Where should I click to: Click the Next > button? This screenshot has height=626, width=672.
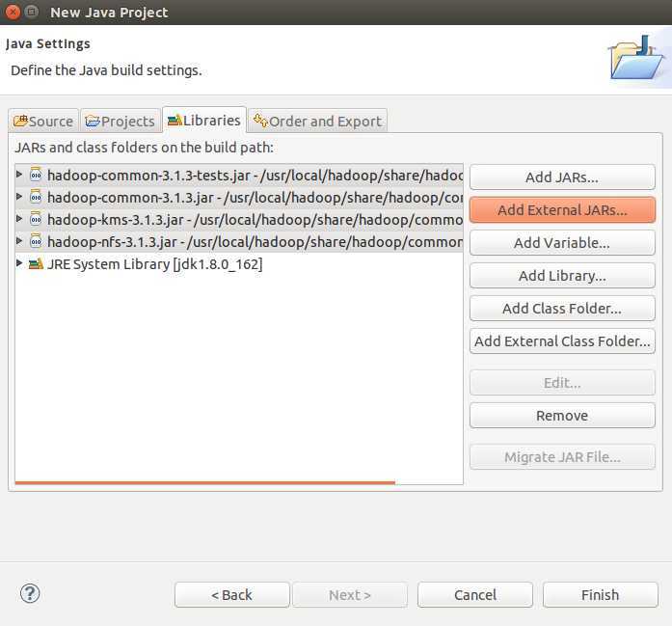(350, 595)
